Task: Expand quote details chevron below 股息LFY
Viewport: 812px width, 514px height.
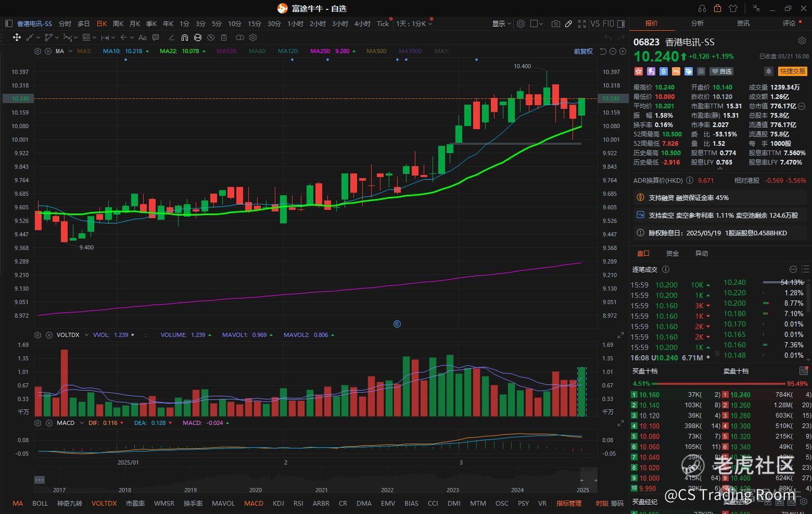Action: point(720,168)
